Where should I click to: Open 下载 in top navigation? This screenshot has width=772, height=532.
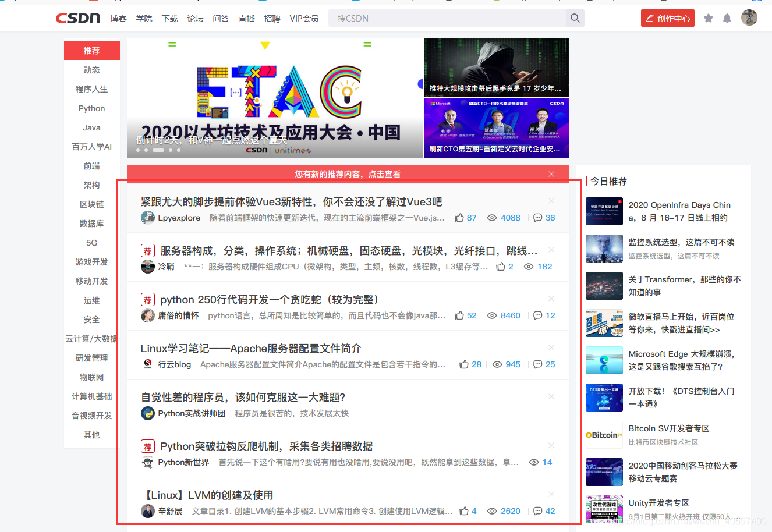click(x=169, y=19)
